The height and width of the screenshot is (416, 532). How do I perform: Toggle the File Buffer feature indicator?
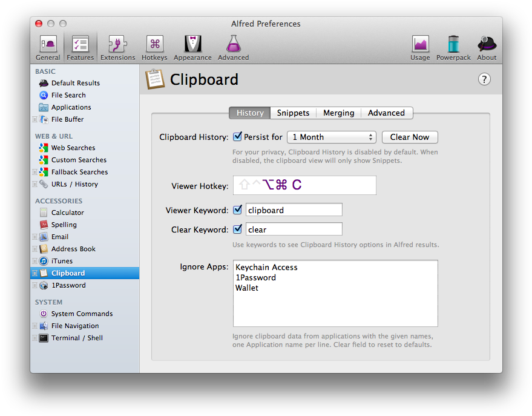(34, 119)
